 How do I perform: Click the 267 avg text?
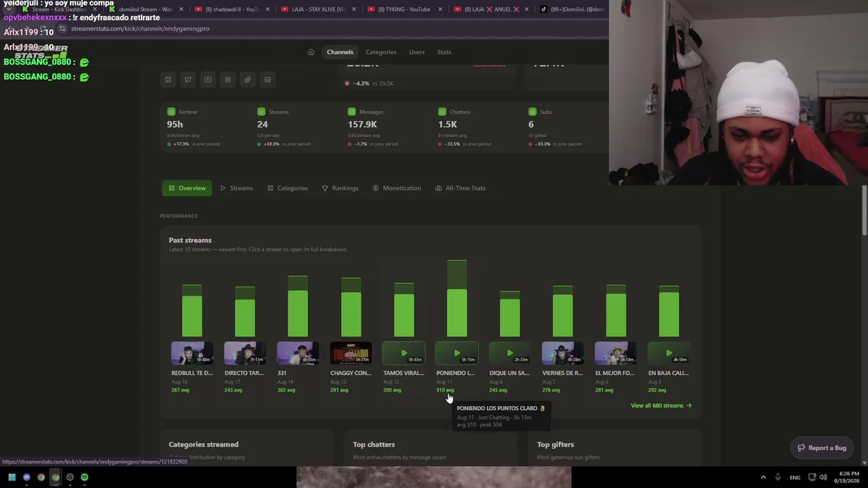click(180, 390)
